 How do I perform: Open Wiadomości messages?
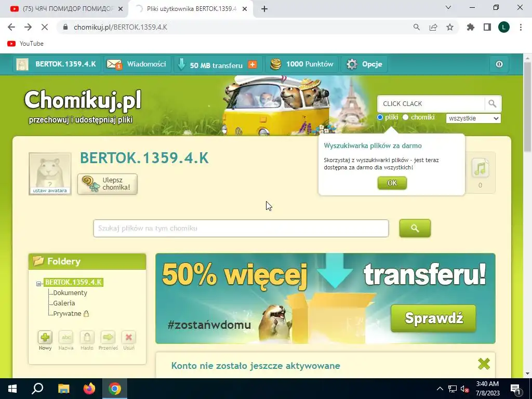pos(137,64)
